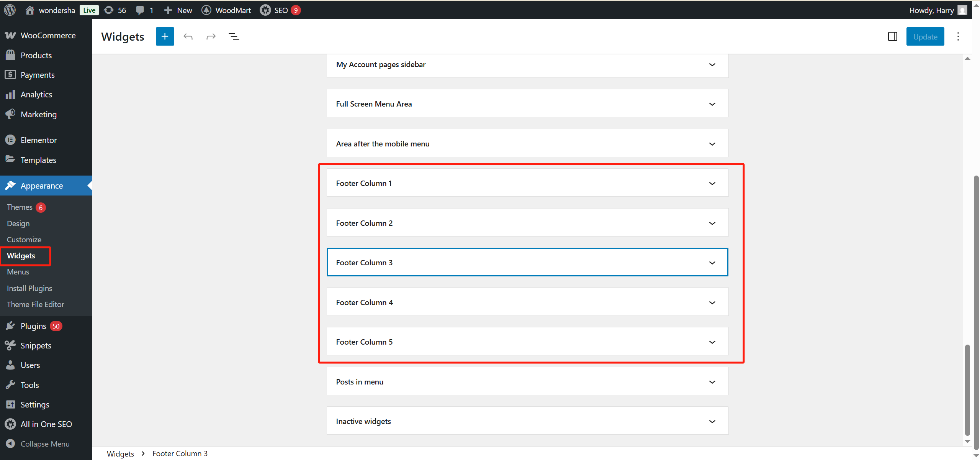The image size is (980, 460).
Task: Click Widgets in the bottom breadcrumb
Action: [120, 453]
